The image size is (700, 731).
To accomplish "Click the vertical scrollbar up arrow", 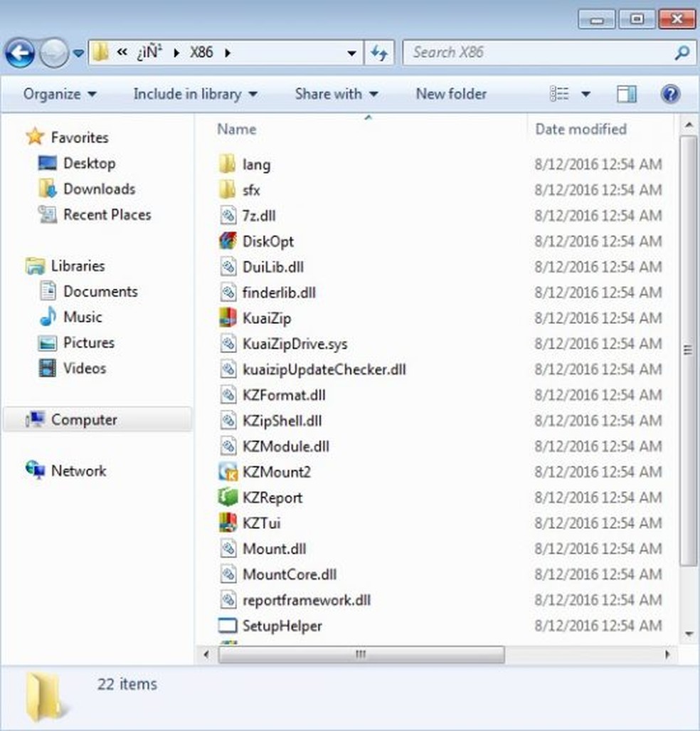I will tap(689, 125).
